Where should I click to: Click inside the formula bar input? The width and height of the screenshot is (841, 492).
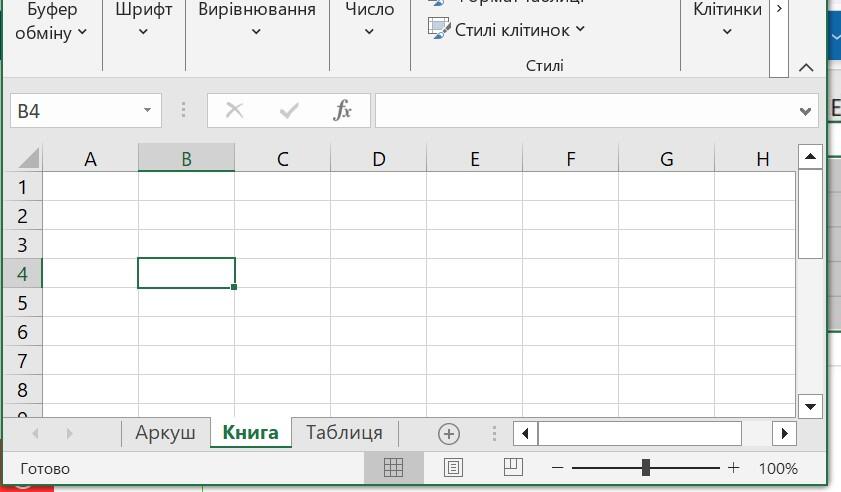point(585,111)
